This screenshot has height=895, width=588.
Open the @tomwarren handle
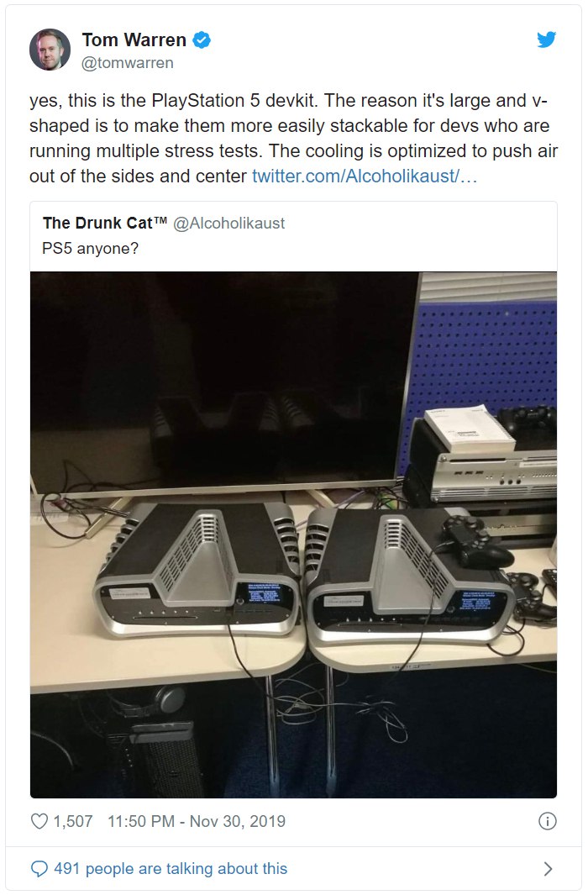[x=127, y=63]
